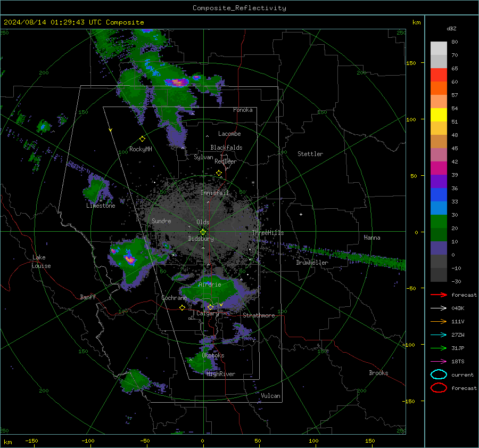479x448 pixels.
Task: Select yellow diamond marker beside RockyMH
Action: point(142,139)
